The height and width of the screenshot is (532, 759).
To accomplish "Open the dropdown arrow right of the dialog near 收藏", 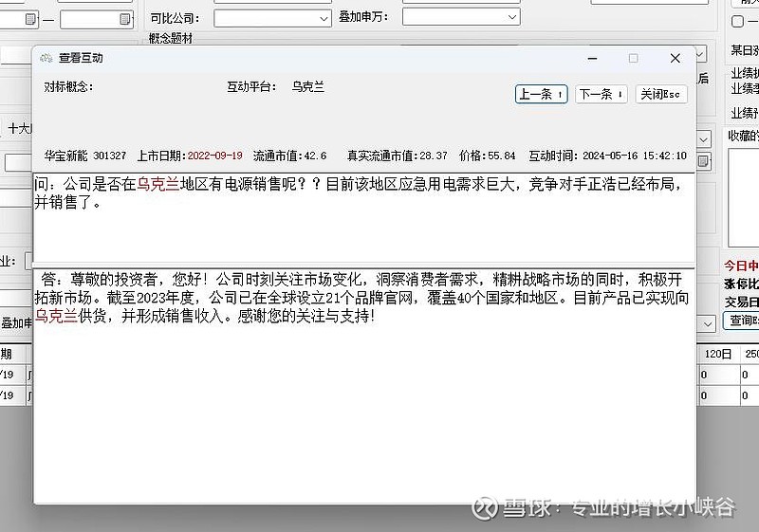I will click(x=703, y=139).
